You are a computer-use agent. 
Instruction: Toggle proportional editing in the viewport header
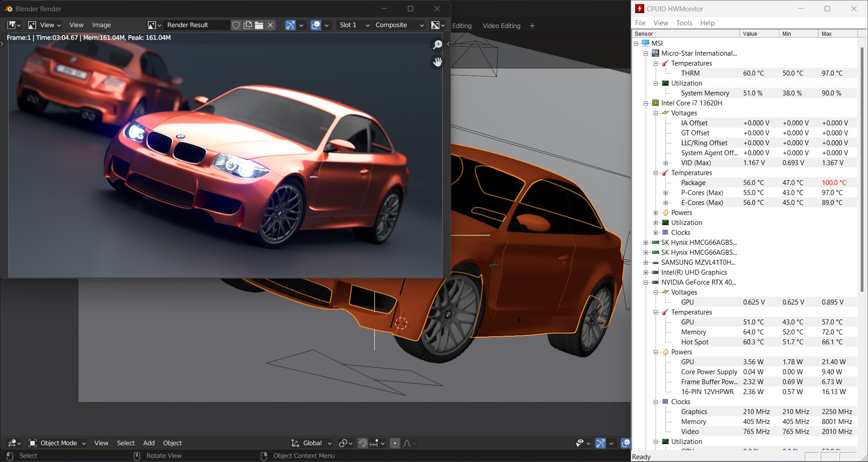(x=395, y=443)
